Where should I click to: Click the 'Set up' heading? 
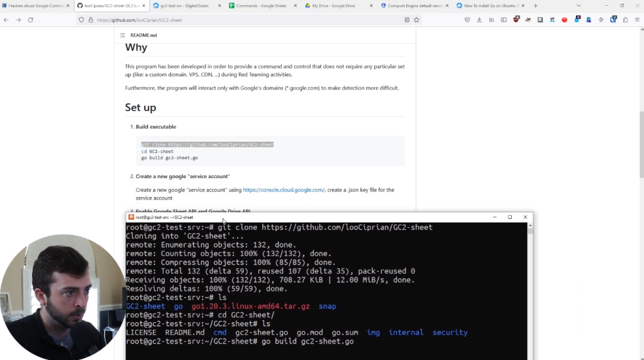point(140,107)
